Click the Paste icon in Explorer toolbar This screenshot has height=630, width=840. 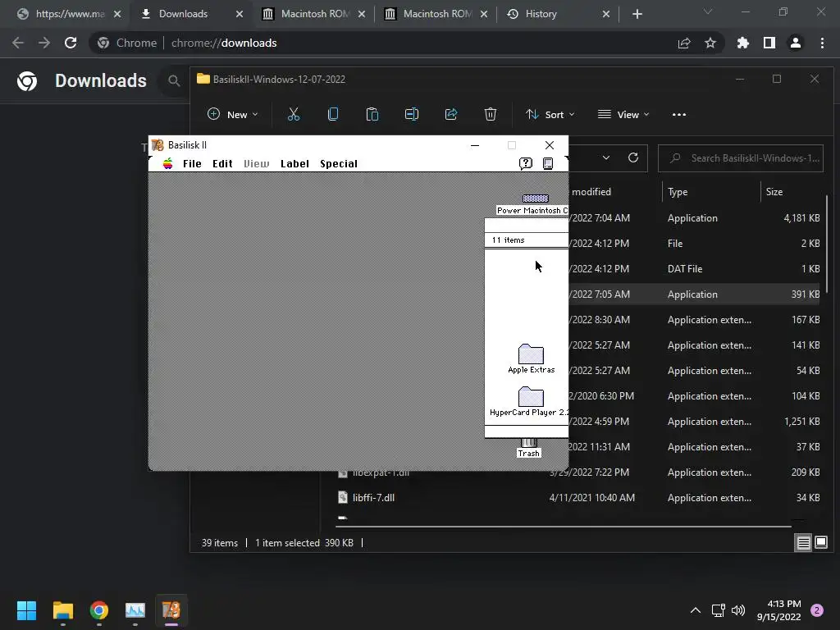pos(372,114)
